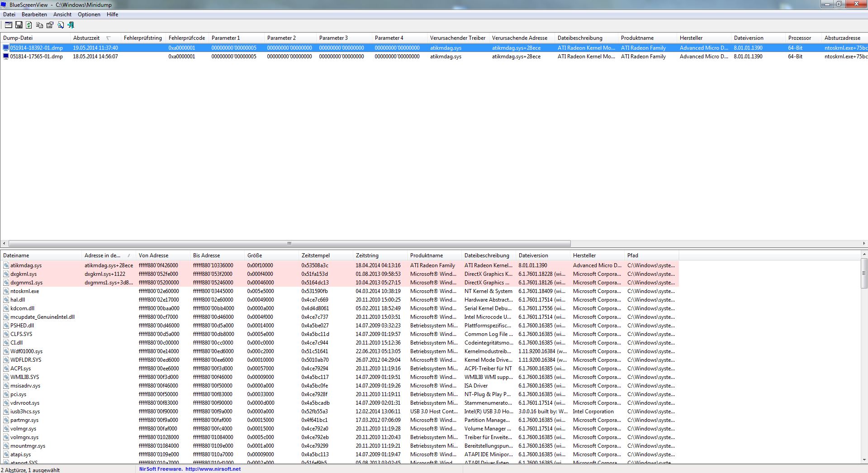This screenshot has height=473, width=868.
Task: Click the upper pane horizontal scrollbar thumb
Action: coord(289,243)
